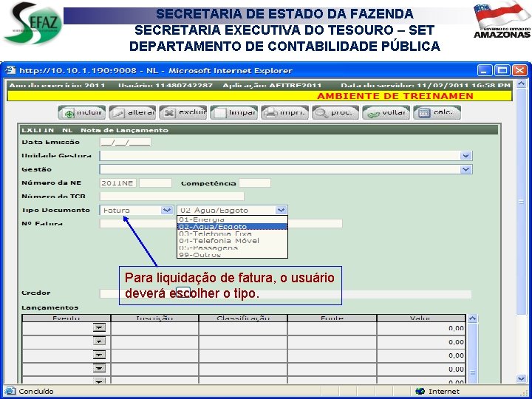Open Evento dropdown in third Lançamentos row
This screenshot has height=399, width=532.
pos(99,355)
